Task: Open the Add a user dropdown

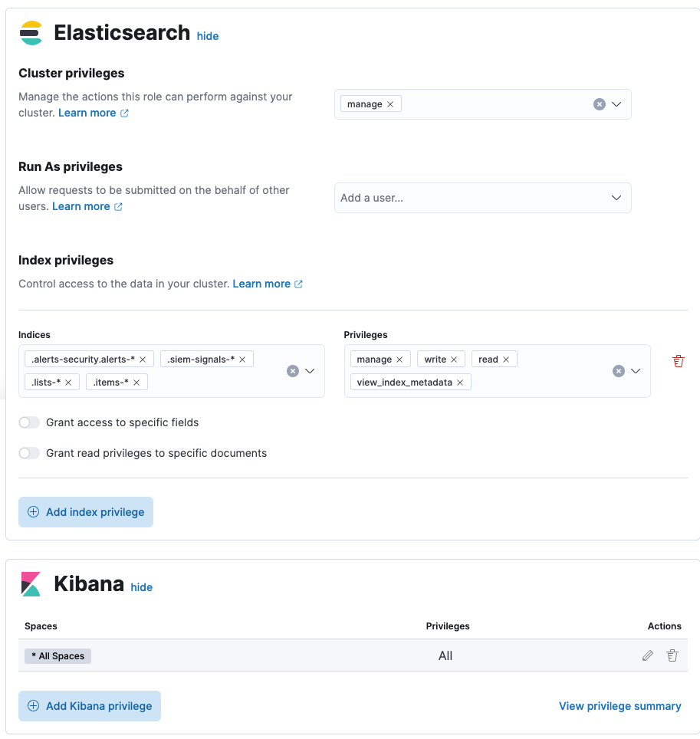Action: [x=482, y=198]
